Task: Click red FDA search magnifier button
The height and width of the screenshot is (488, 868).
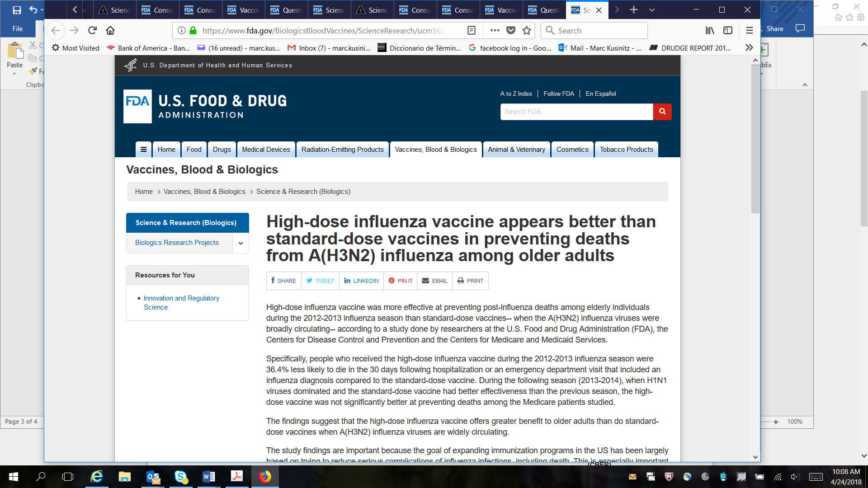Action: pyautogui.click(x=662, y=112)
